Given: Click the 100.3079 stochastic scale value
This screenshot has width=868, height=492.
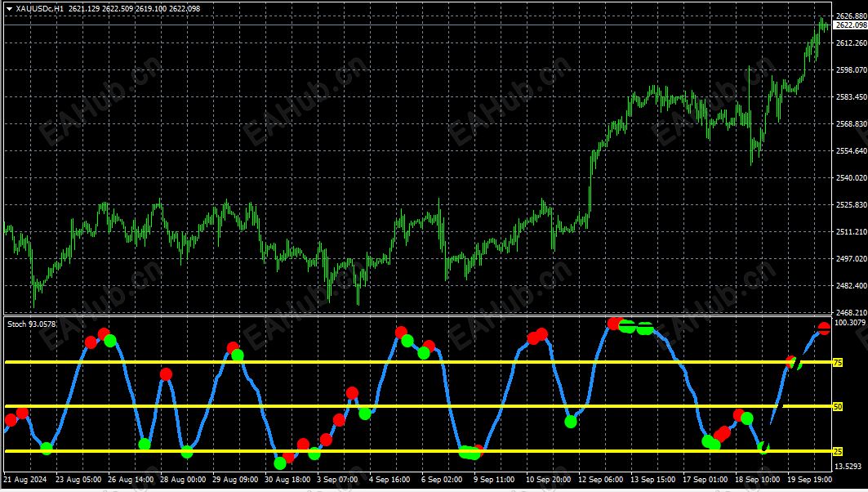Looking at the screenshot, I should pos(850,323).
